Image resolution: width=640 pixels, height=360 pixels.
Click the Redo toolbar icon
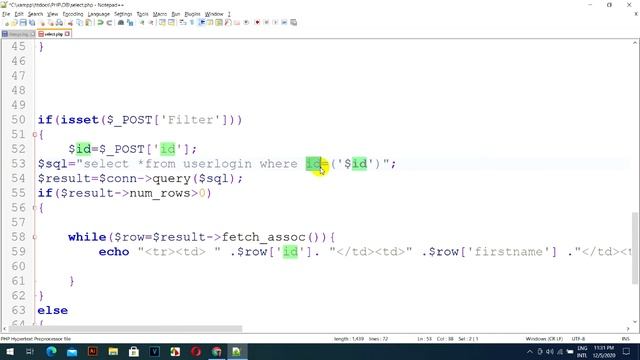109,22
